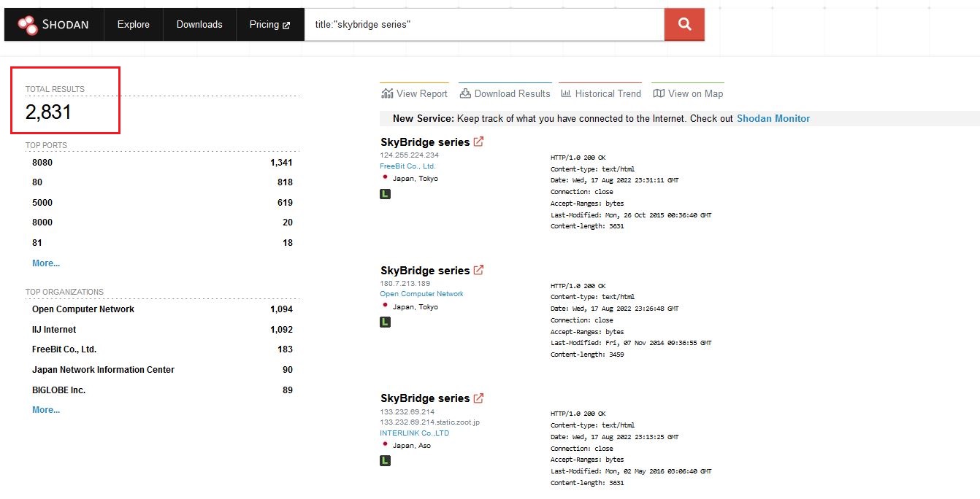980x499 pixels.
Task: Open external link icon beside first SkyBridge result
Action: pos(478,142)
